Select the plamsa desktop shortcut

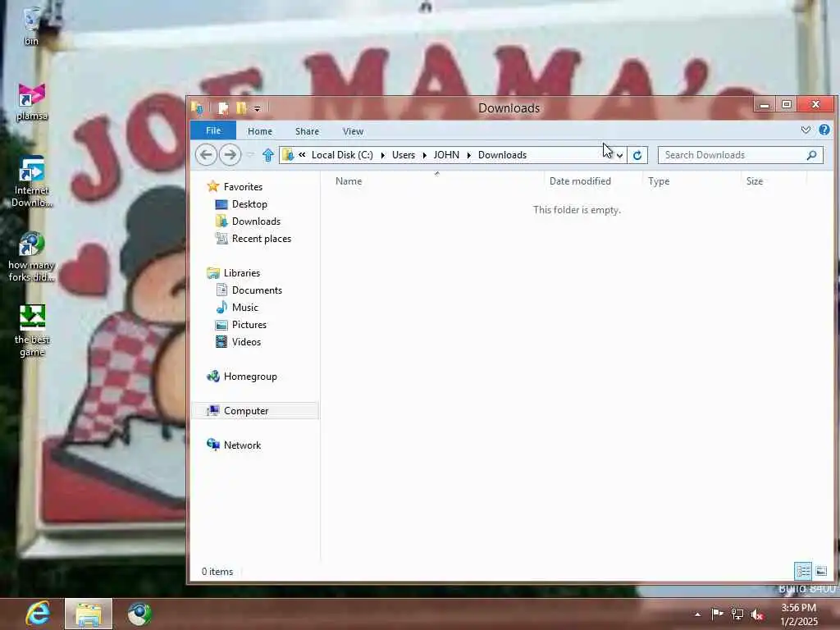(32, 102)
